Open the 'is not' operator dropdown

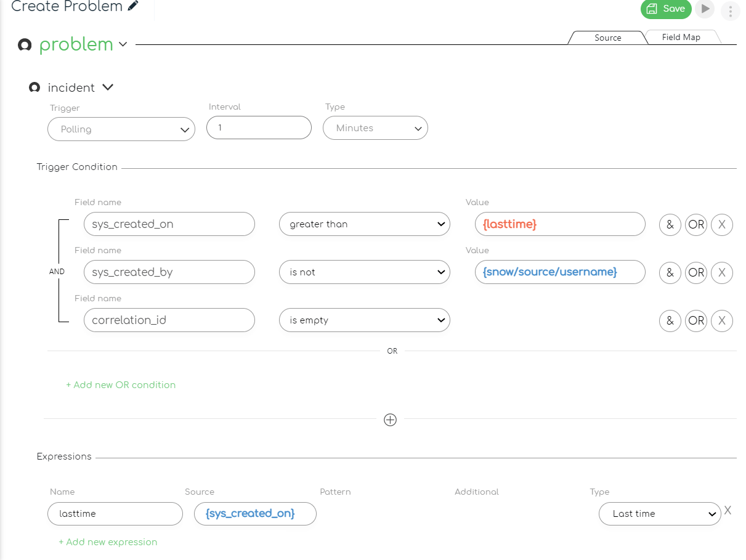[365, 272]
